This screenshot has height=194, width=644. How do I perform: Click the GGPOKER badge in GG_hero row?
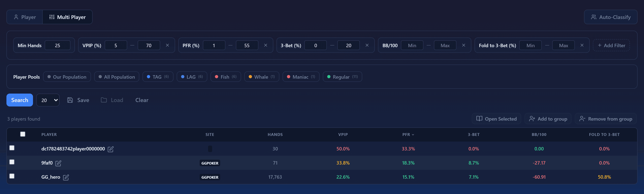pos(210,177)
